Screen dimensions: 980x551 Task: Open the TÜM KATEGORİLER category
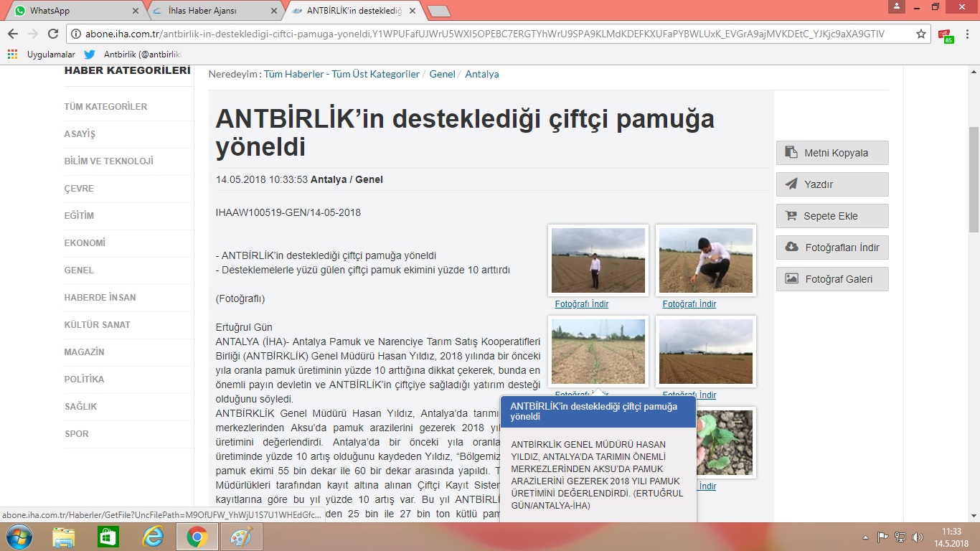click(105, 107)
